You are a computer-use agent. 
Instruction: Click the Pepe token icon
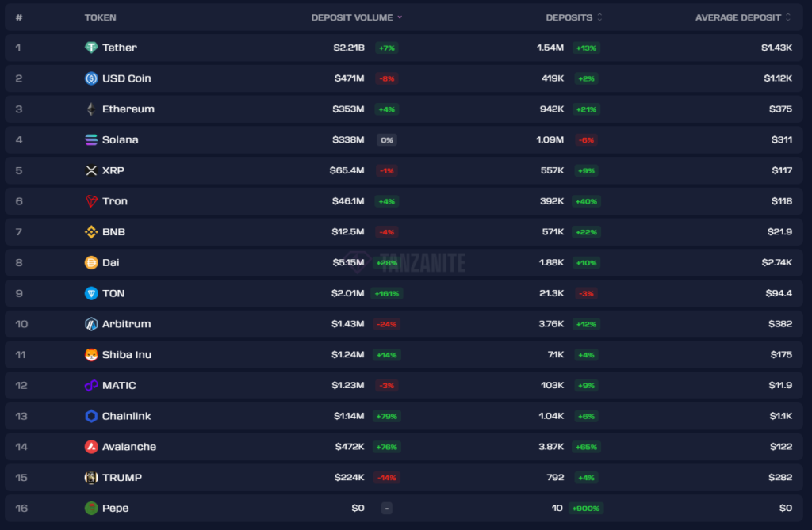click(x=91, y=508)
